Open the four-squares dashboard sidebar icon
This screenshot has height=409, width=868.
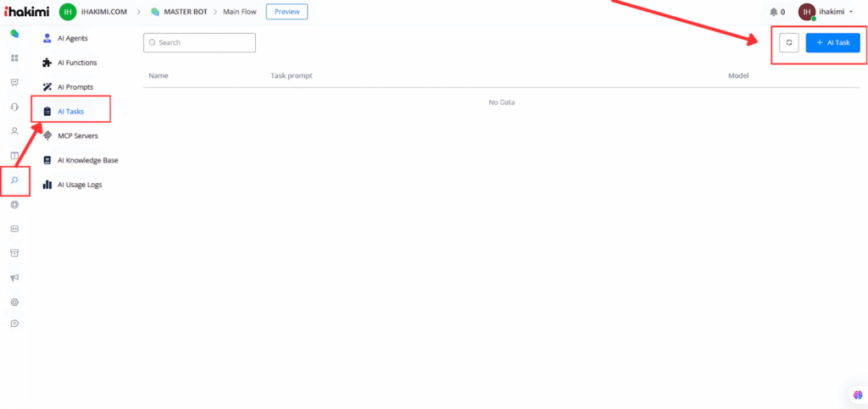click(14, 58)
